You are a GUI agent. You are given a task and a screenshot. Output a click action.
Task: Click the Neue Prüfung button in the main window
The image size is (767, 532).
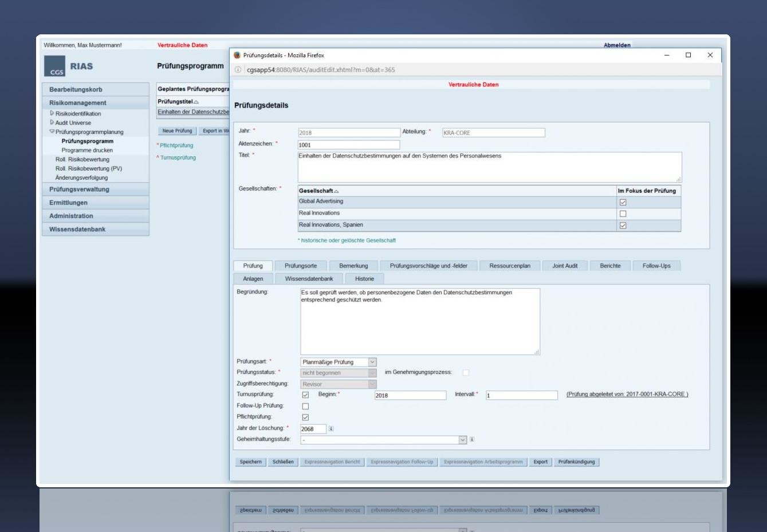(177, 131)
